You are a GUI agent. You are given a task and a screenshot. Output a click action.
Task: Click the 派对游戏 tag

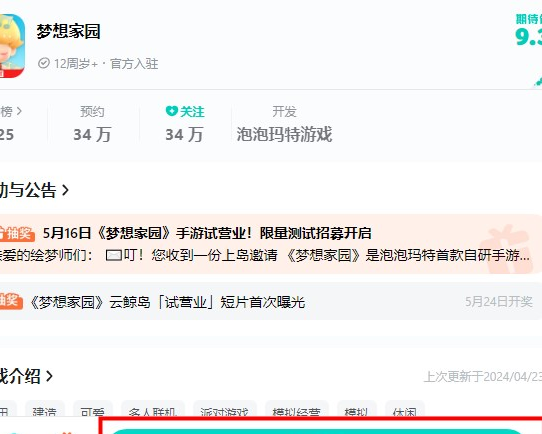[x=225, y=410]
